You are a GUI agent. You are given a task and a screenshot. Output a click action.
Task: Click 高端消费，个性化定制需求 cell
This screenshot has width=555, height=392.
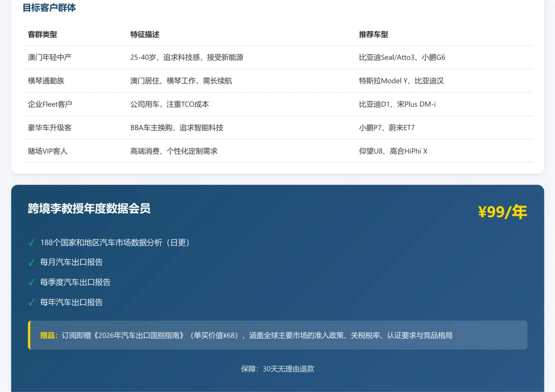click(174, 151)
